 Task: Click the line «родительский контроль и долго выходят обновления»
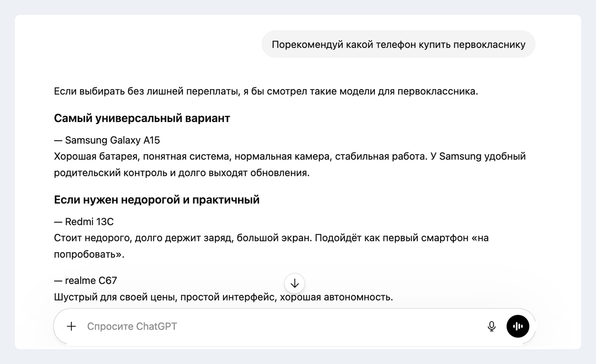182,173
